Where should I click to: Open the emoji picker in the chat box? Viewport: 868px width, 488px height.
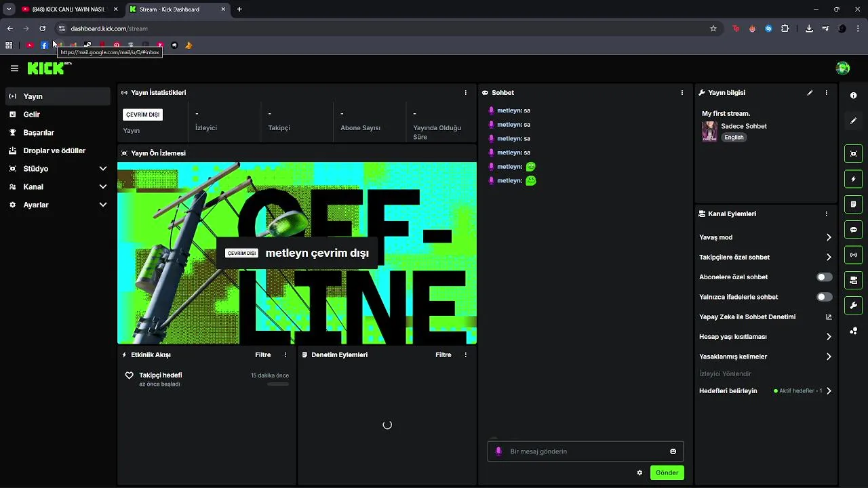tap(673, 451)
